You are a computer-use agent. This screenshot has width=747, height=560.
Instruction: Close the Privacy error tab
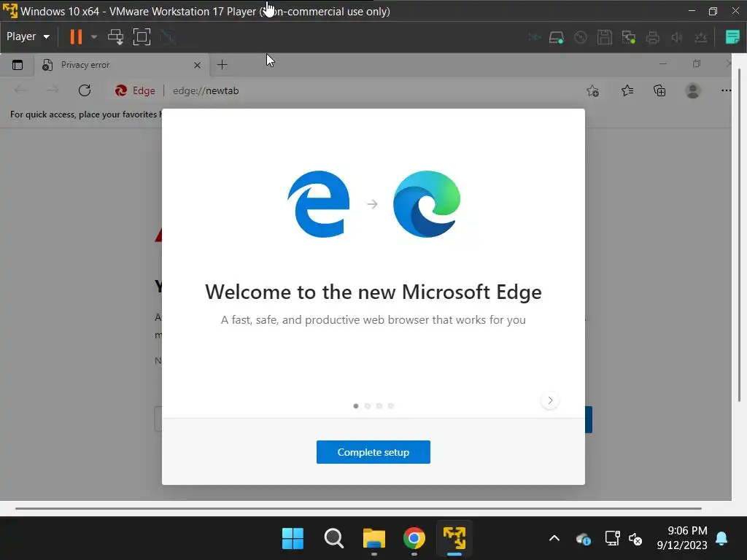tap(197, 65)
